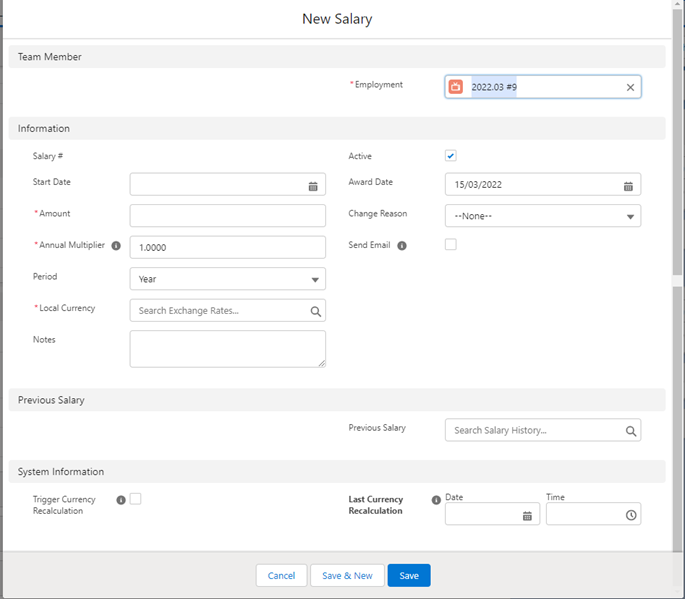Click the Annual Multiplier info icon
The width and height of the screenshot is (685, 599).
click(116, 246)
